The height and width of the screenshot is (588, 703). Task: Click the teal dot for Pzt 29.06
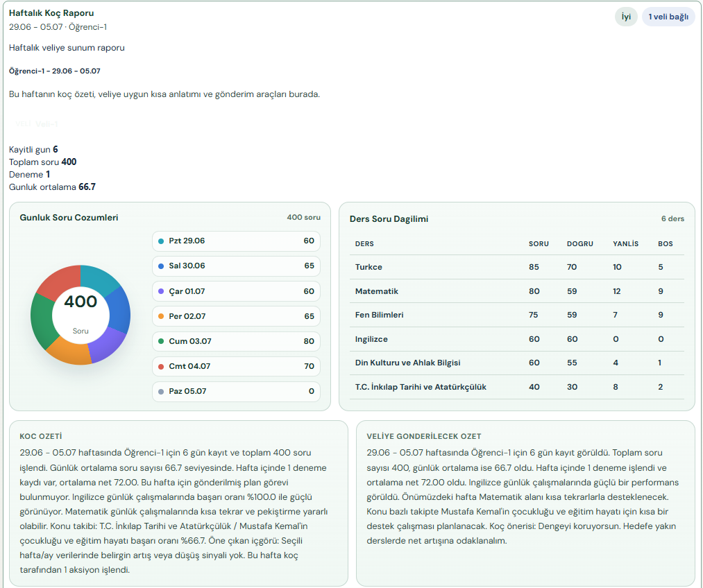(x=161, y=241)
